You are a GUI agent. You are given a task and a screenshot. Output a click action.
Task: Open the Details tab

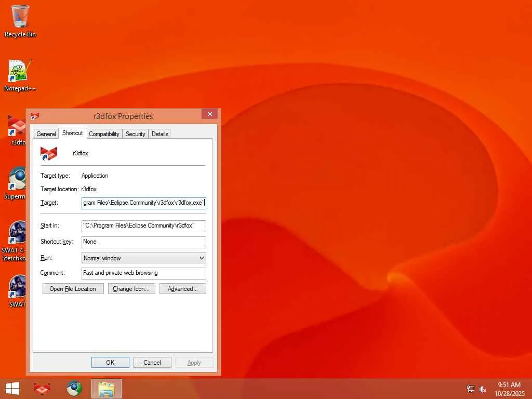(x=160, y=134)
